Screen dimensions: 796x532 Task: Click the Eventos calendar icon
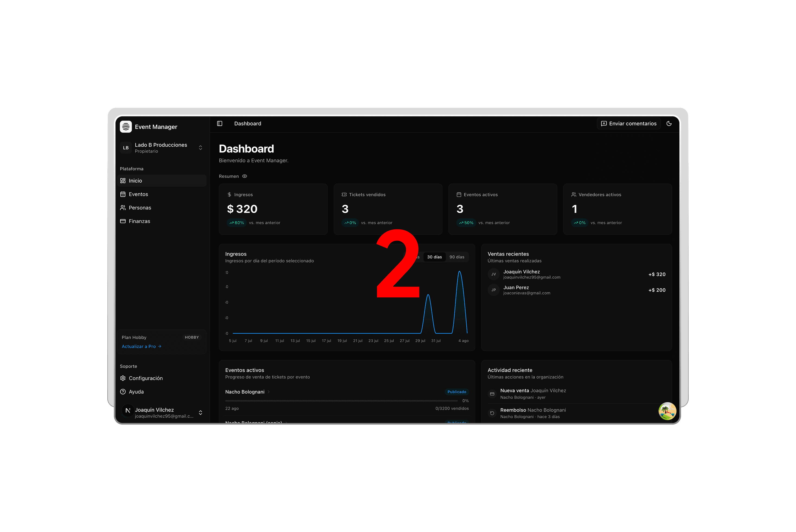(x=123, y=194)
